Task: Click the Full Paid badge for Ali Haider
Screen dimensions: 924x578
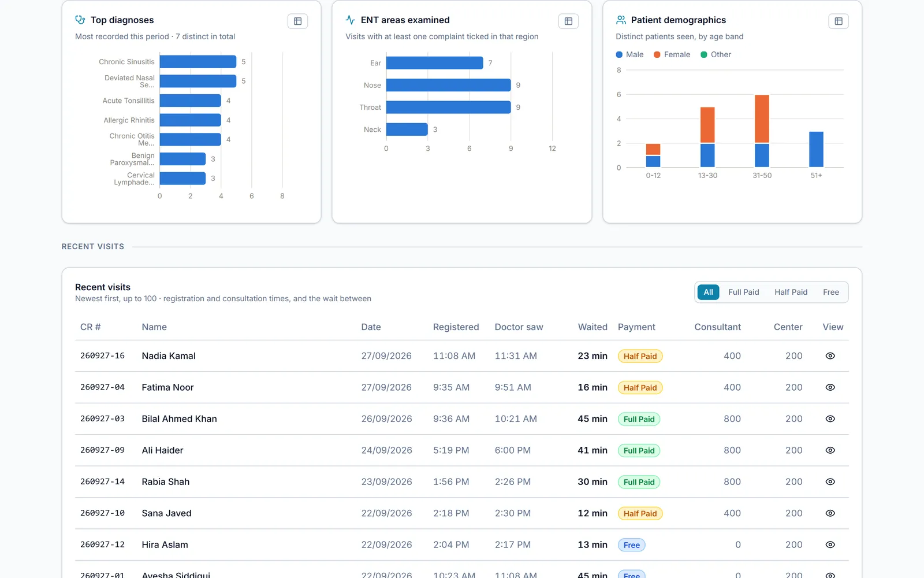Action: [639, 450]
